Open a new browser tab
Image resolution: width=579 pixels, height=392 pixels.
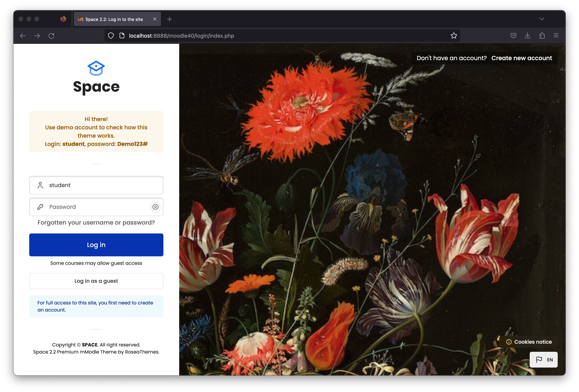coord(169,19)
